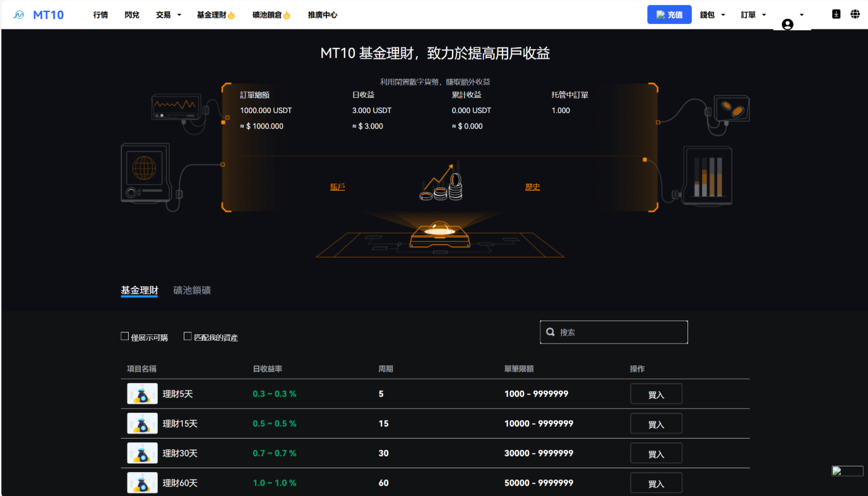Viewport: 868px width, 496px height.
Task: Click the 充值 deposit button
Action: coord(669,15)
